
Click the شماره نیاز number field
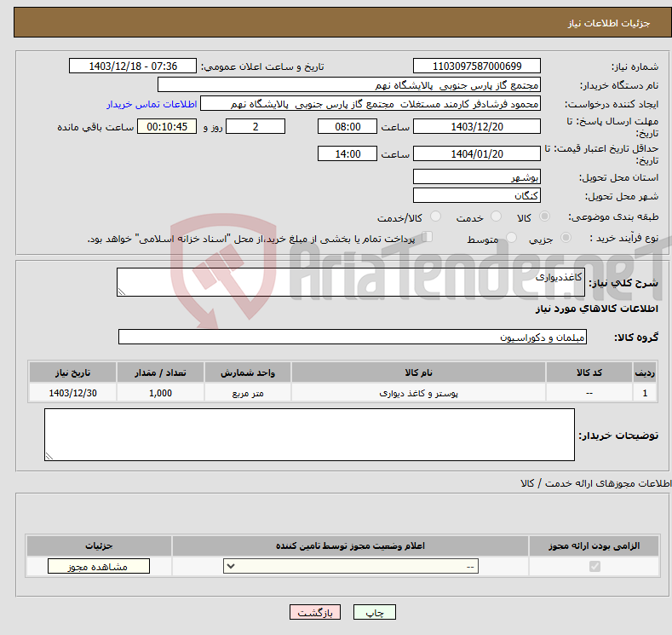coord(476,66)
